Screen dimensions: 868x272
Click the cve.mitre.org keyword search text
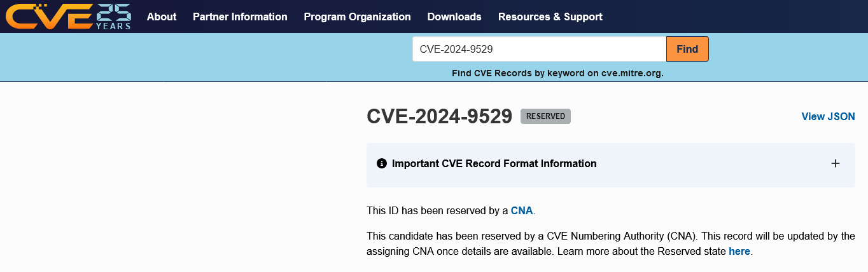point(557,73)
